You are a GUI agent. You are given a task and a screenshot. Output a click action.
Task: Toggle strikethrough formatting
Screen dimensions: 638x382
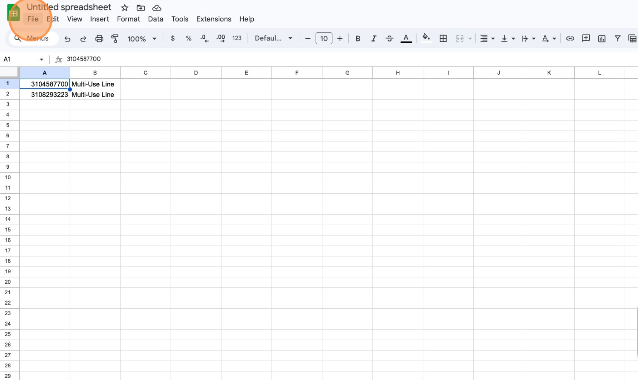[x=389, y=39]
